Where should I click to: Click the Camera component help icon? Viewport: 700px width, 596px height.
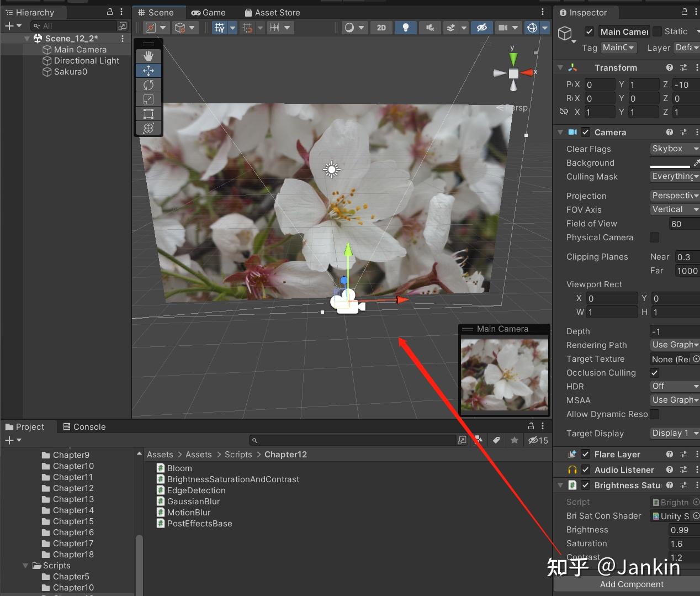tap(669, 132)
